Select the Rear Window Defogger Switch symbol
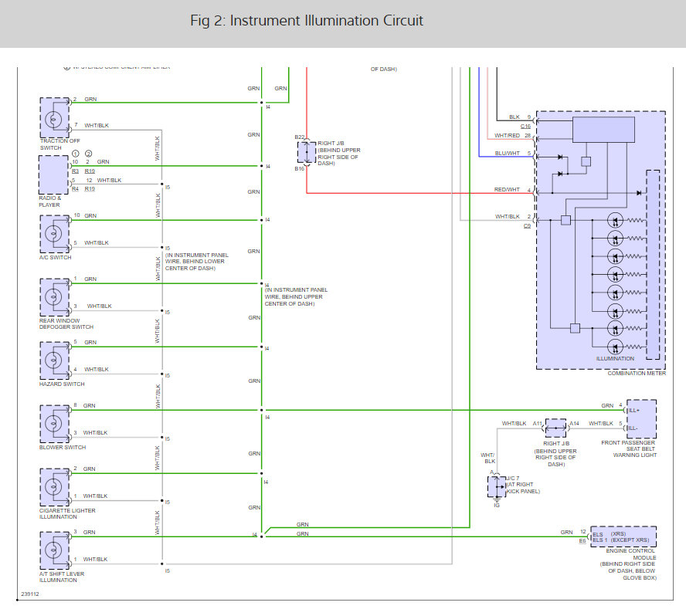Screen dimensions: 686x616 (54, 297)
